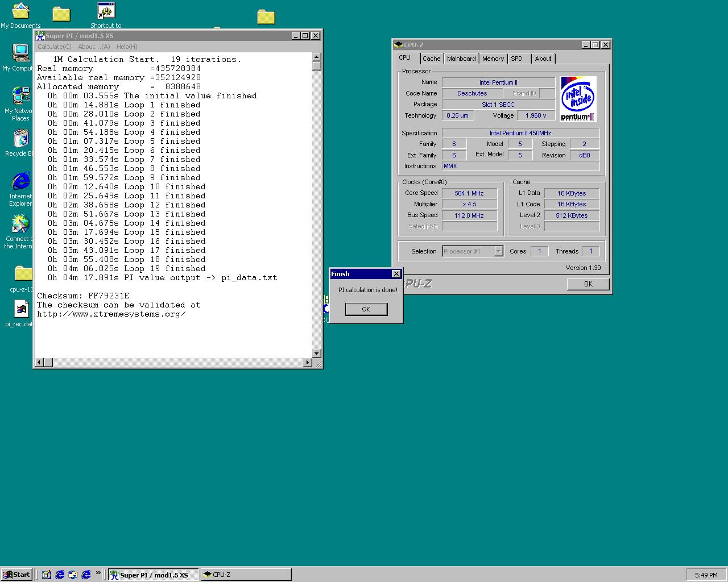Click Super PI vertical scrollbar up arrow
728x582 pixels.
tap(317, 57)
